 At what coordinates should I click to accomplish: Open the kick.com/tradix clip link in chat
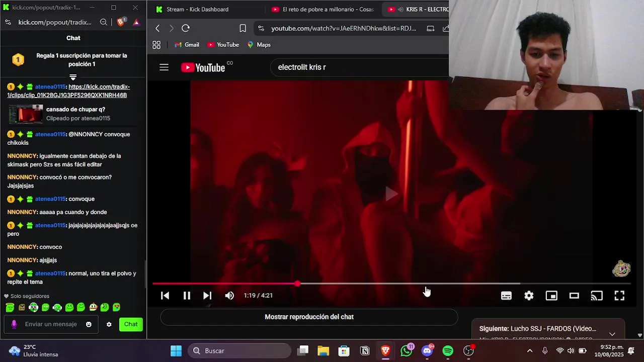pos(68,91)
